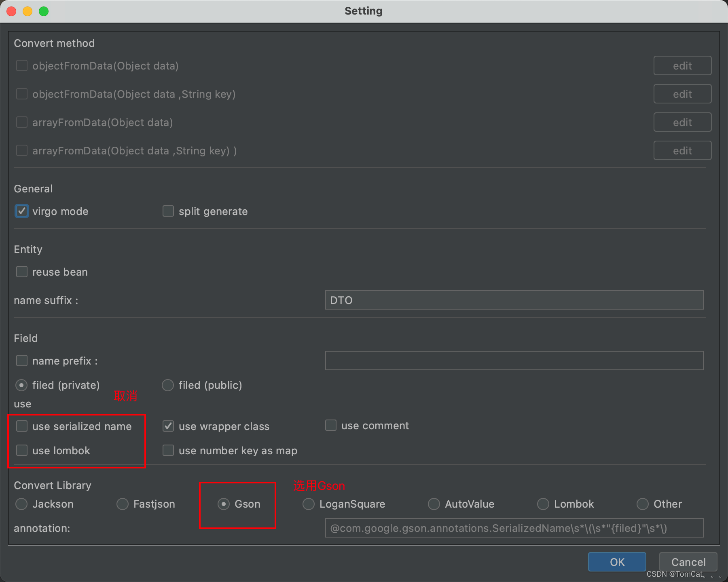Confirm settings with OK button
728x582 pixels.
click(x=617, y=562)
